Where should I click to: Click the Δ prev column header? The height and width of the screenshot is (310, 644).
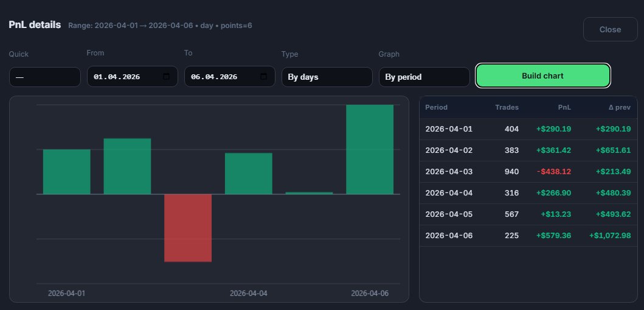[620, 107]
